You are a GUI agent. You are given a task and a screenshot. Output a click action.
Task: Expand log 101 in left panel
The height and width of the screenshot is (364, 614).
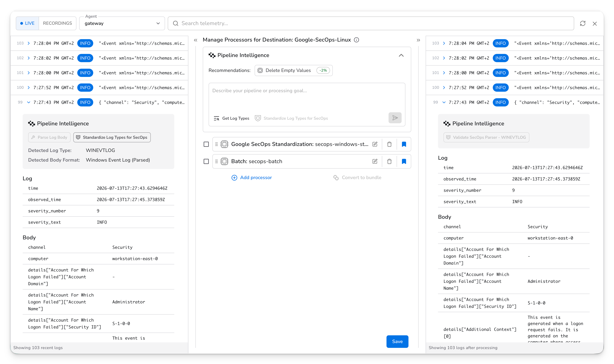pos(29,73)
